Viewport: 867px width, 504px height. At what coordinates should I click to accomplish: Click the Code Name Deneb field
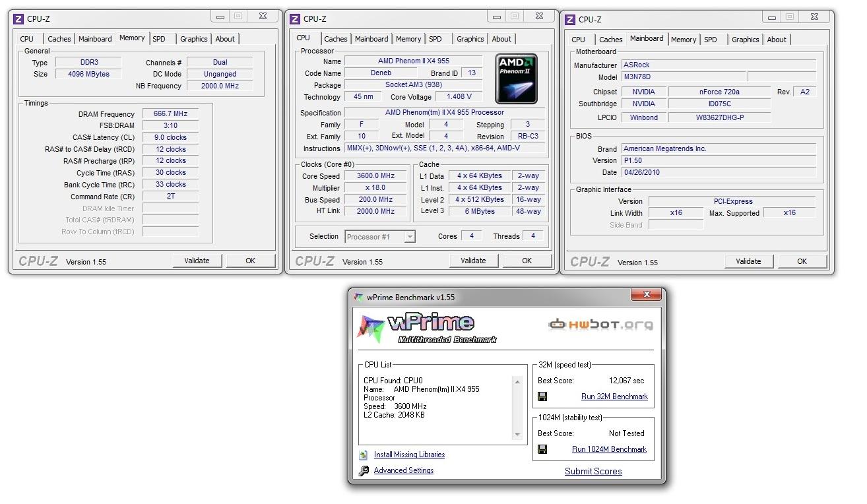(x=381, y=73)
